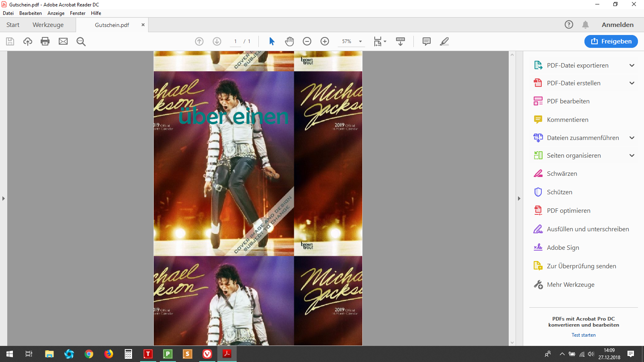
Task: Click the scroll mode keyboard icon
Action: 400,41
